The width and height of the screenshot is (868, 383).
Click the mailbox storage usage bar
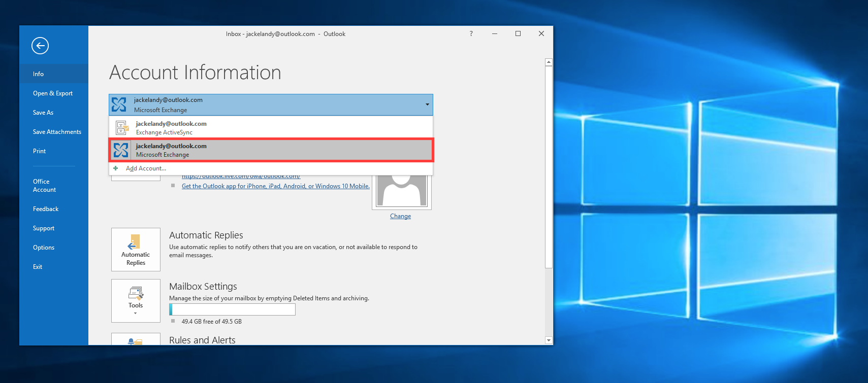[x=232, y=309]
